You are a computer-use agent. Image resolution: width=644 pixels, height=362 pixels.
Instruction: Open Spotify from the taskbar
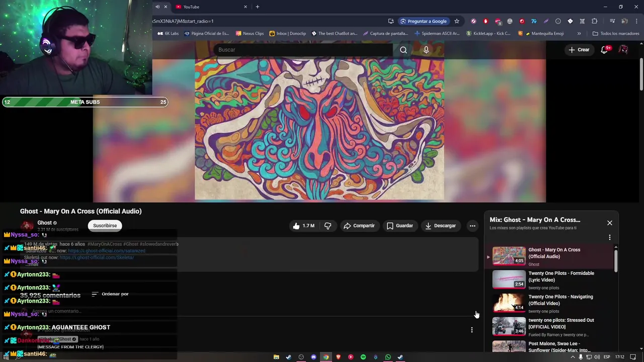click(x=363, y=357)
